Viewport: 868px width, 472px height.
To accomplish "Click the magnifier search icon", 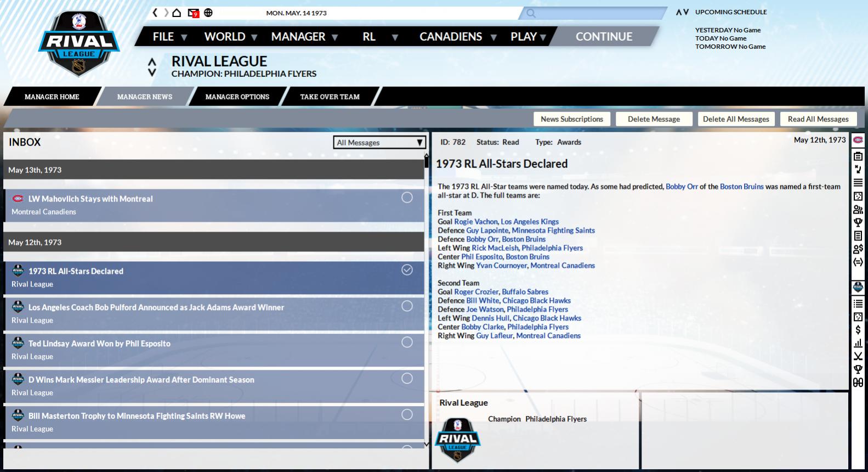I will [x=531, y=13].
